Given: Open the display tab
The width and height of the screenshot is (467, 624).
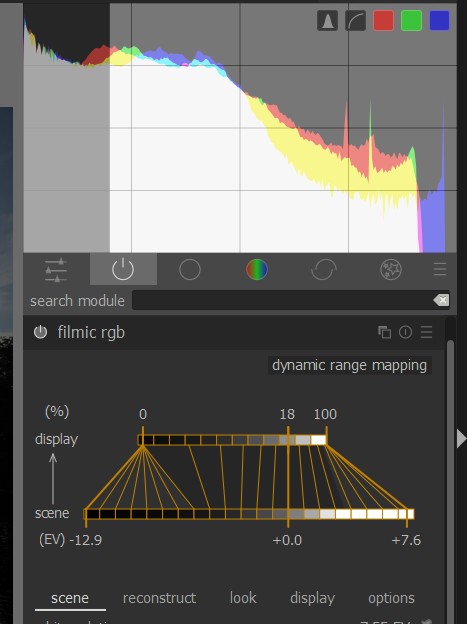Looking at the screenshot, I should (313, 598).
